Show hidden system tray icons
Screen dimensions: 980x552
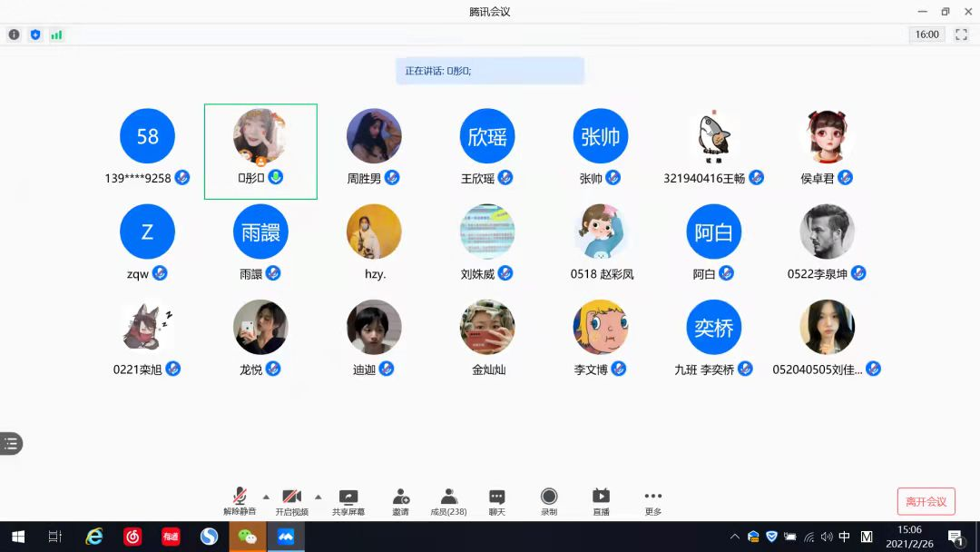(735, 537)
